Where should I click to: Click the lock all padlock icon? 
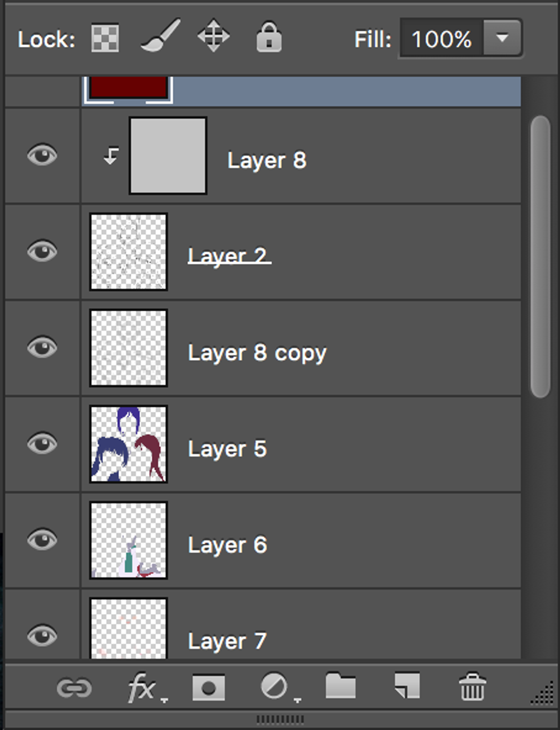[269, 37]
